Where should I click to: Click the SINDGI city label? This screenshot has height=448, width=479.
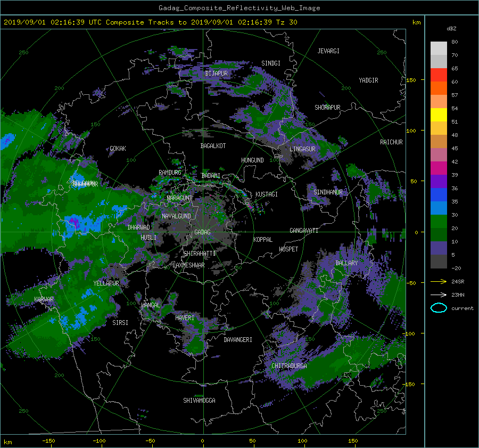(271, 63)
